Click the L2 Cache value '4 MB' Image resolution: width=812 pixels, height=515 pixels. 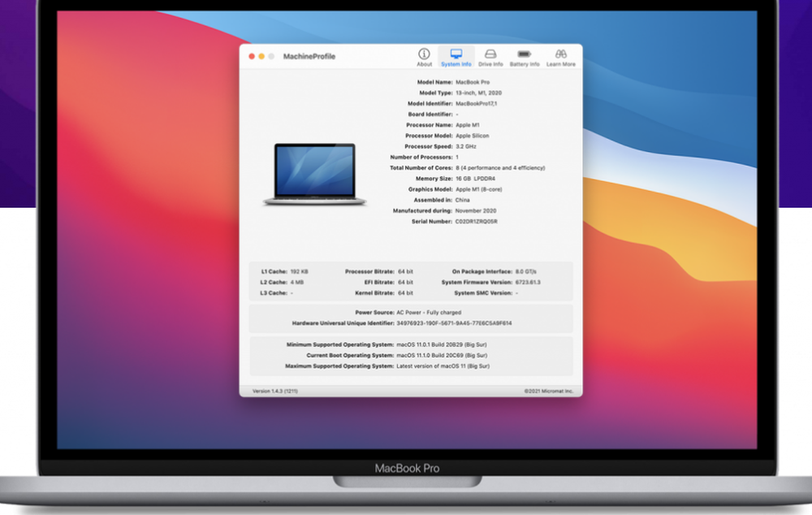tap(296, 283)
